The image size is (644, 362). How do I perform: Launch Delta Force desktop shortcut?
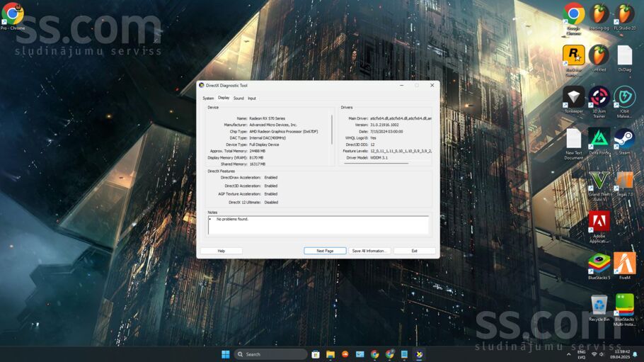click(x=599, y=141)
